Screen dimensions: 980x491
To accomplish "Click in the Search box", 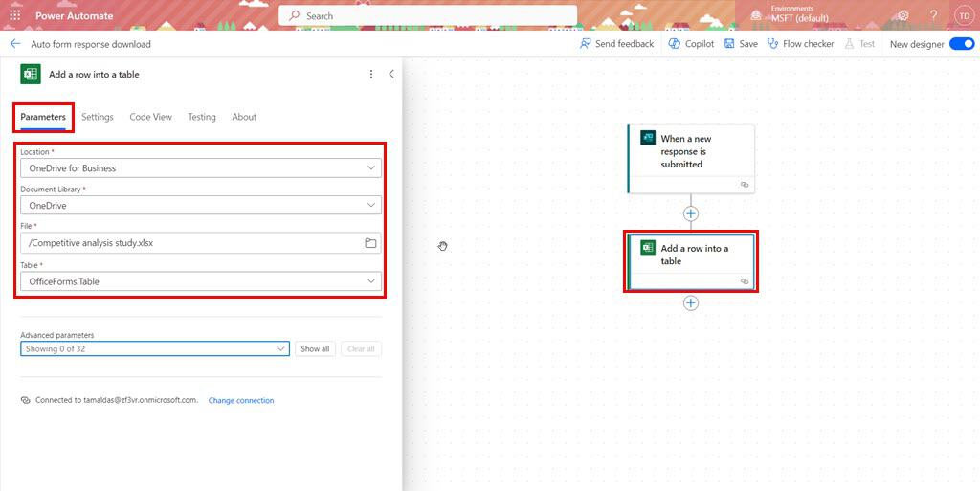I will coord(428,15).
